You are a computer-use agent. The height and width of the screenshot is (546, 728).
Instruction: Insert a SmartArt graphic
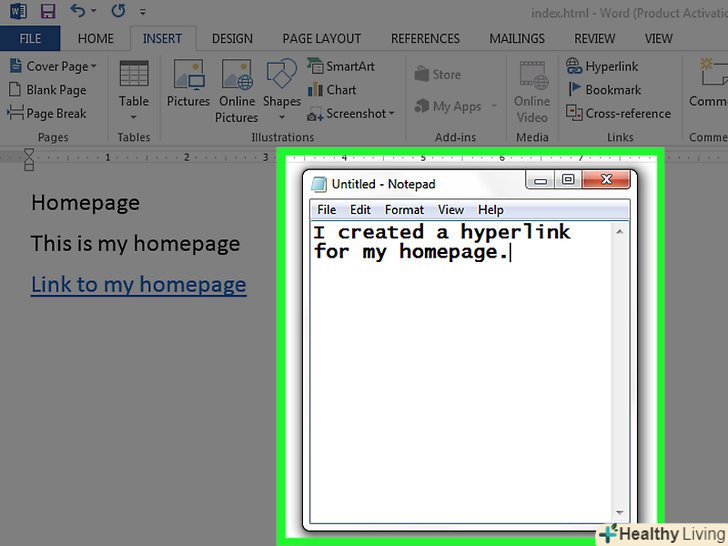pyautogui.click(x=341, y=66)
